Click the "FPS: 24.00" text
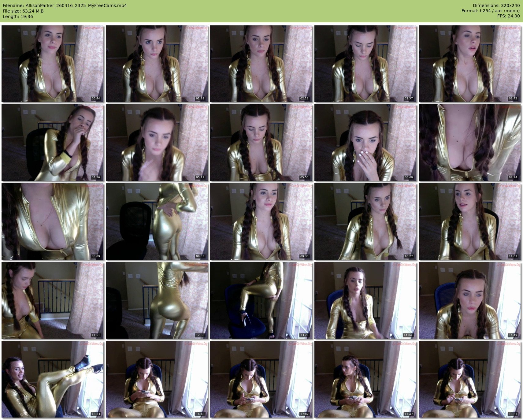Screen dimensions: 523x420 tap(508, 16)
